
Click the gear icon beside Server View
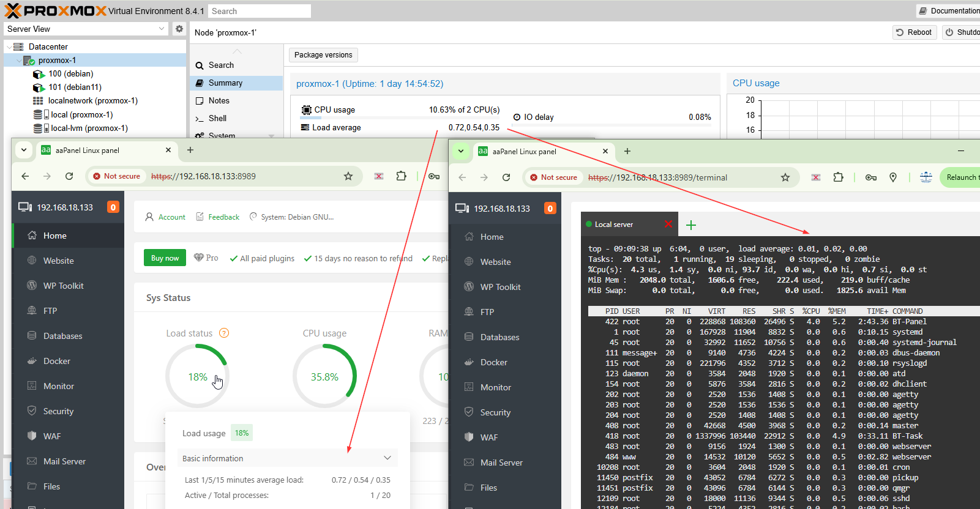pyautogui.click(x=179, y=29)
